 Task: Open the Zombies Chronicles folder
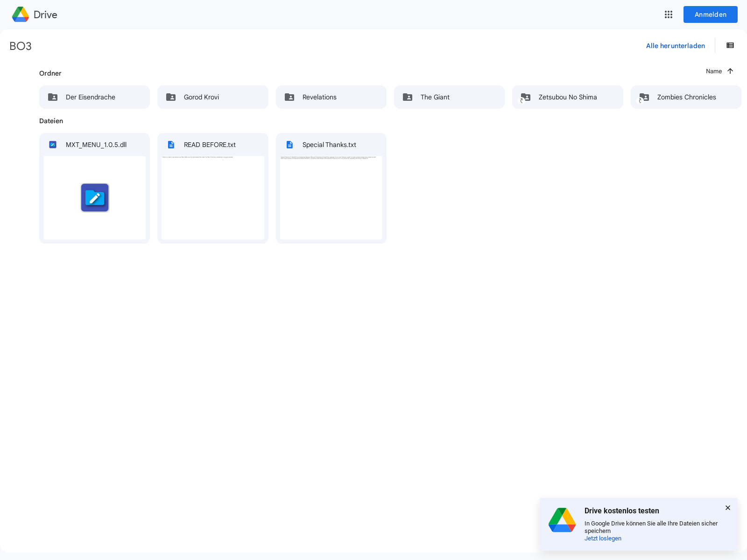686,97
